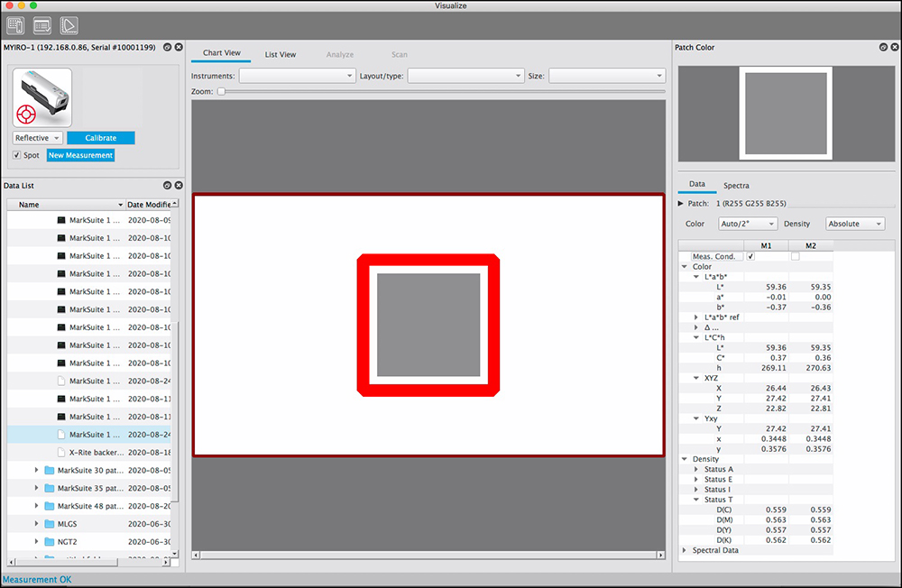Image resolution: width=902 pixels, height=588 pixels.
Task: Click the New Measurement button
Action: [80, 155]
